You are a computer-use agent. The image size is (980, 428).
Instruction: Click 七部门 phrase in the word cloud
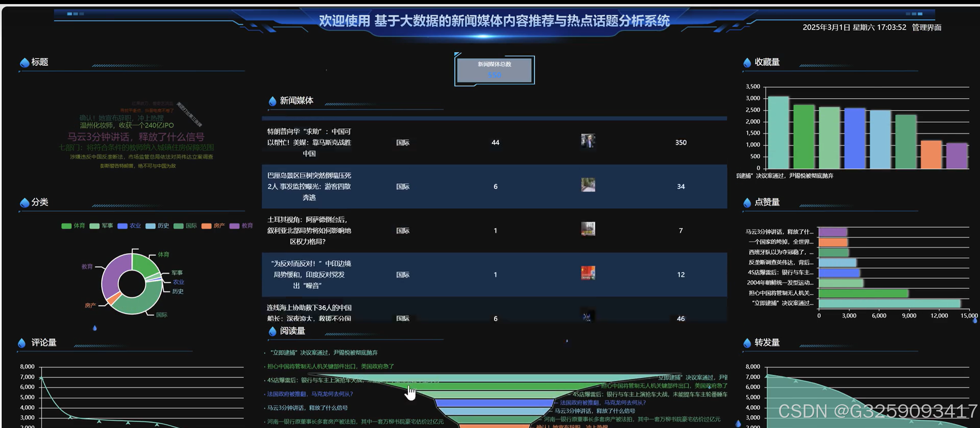click(136, 147)
